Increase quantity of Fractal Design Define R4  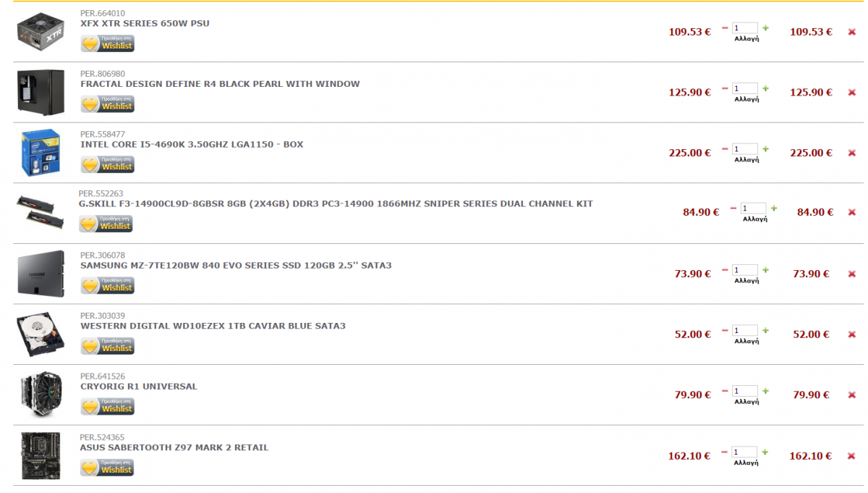coord(765,89)
